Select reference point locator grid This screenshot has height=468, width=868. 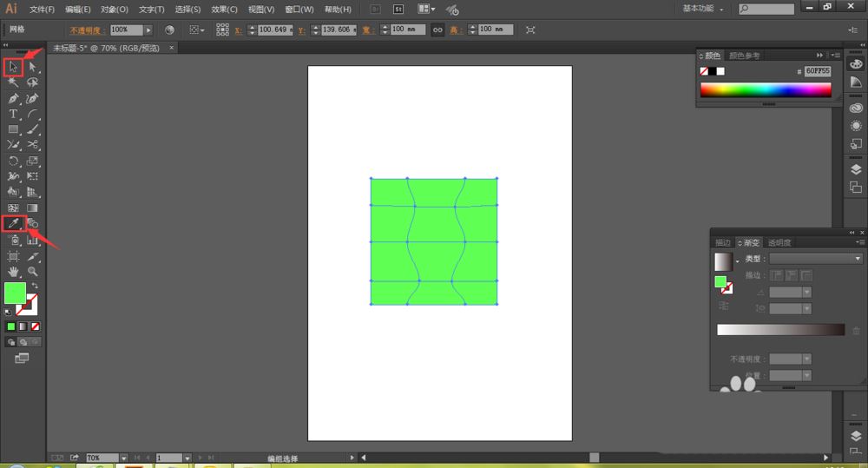pos(222,30)
